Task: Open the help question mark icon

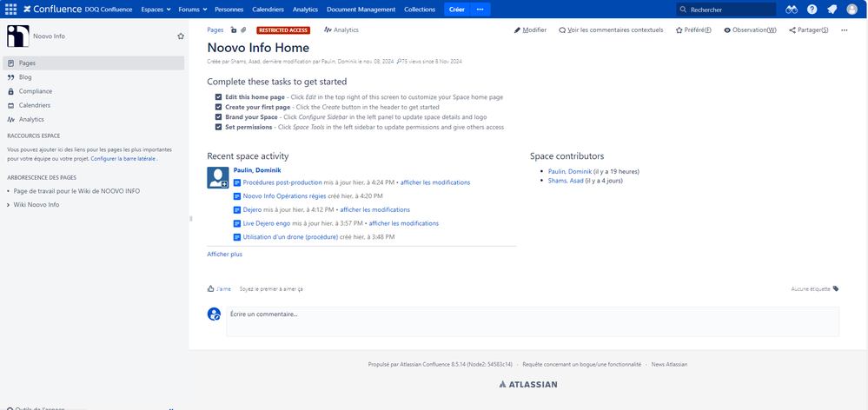Action: pos(812,10)
